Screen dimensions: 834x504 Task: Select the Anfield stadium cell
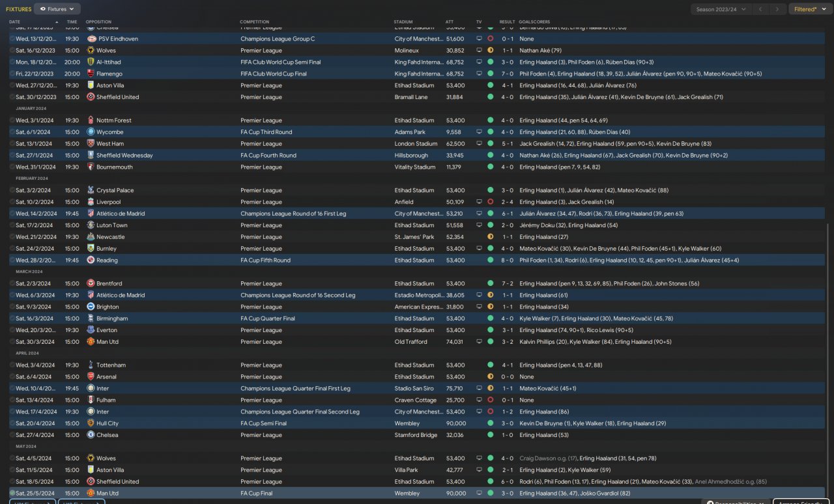point(403,203)
